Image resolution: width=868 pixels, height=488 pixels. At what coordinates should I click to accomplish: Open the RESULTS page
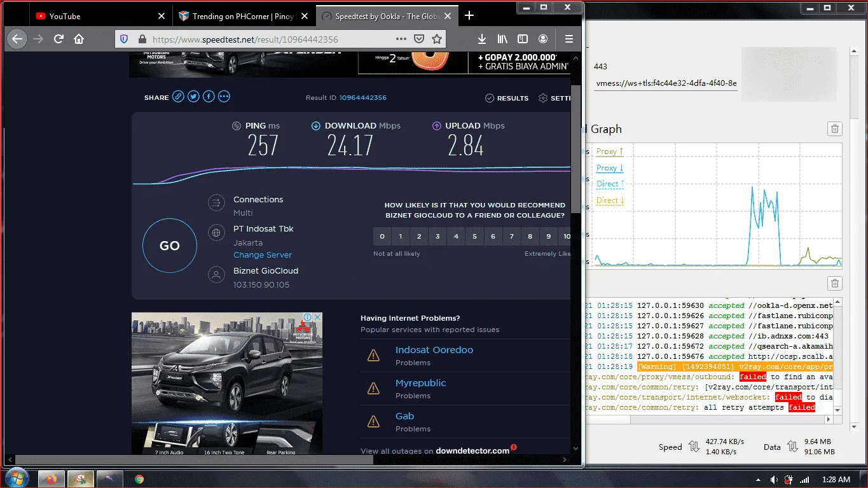[507, 98]
